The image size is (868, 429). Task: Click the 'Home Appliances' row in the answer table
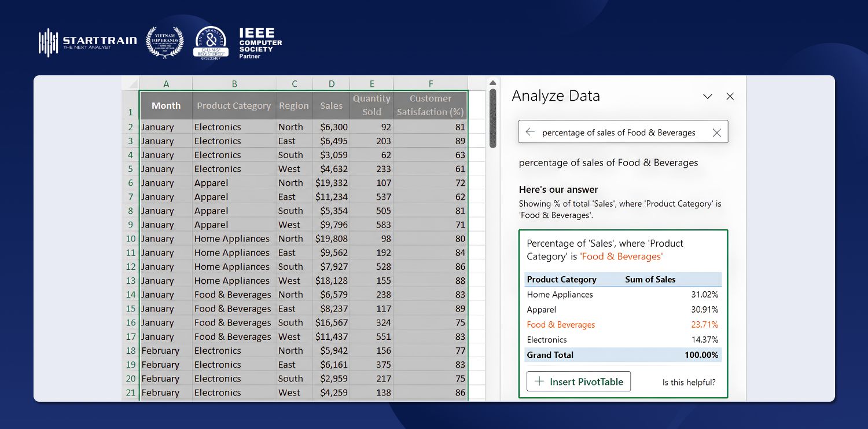623,295
